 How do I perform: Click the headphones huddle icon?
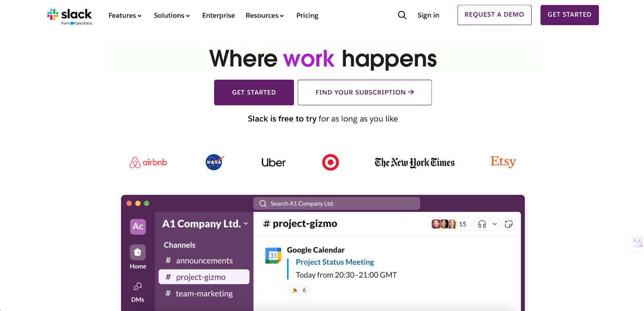(x=482, y=224)
